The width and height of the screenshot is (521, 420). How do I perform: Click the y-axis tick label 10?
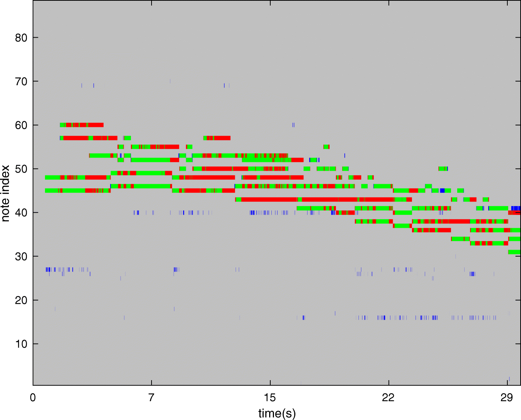[x=21, y=344]
